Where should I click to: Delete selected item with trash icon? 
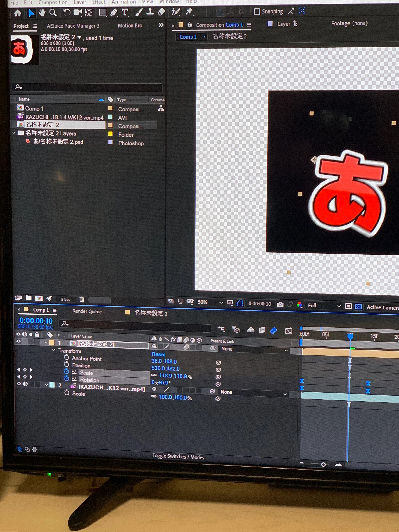point(82,299)
